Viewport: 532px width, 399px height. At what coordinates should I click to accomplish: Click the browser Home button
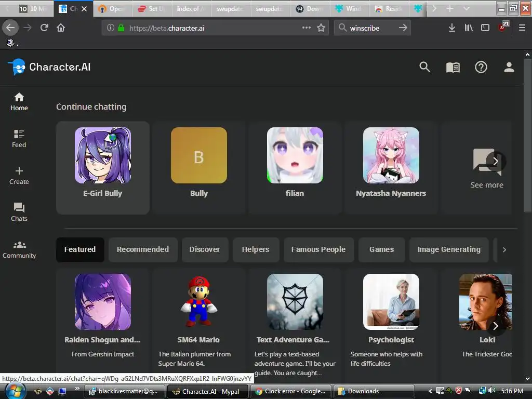pos(61,28)
